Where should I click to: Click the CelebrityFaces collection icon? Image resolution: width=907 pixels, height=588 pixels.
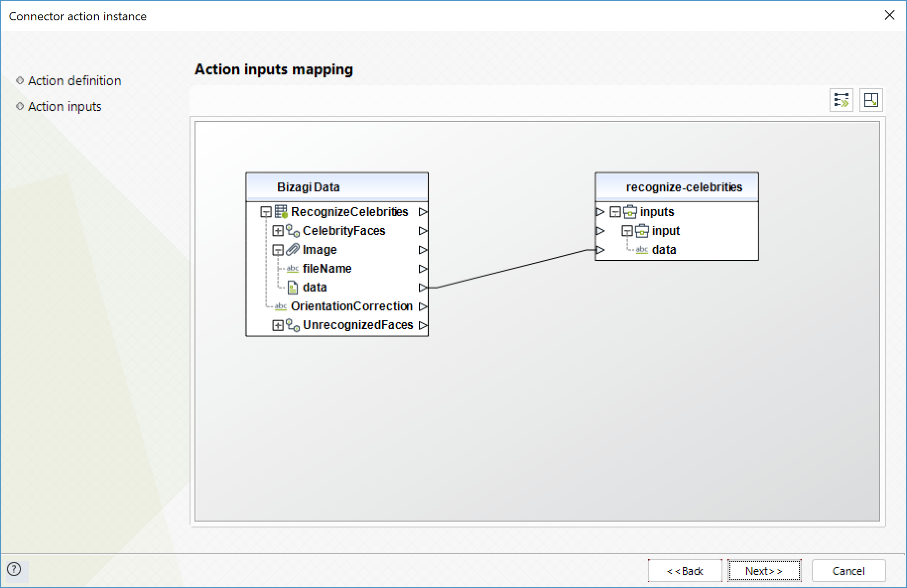[x=293, y=231]
